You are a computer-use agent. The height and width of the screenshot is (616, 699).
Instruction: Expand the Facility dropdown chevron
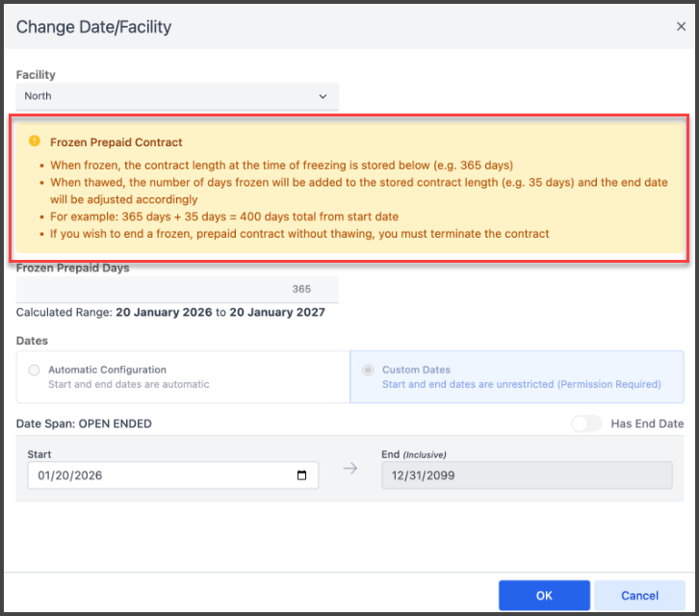click(323, 96)
